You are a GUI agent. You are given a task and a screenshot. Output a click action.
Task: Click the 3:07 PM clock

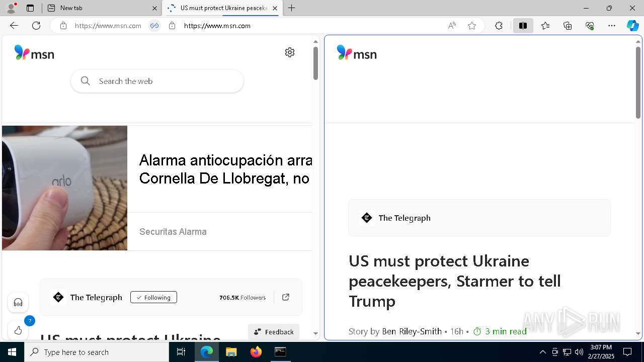pyautogui.click(x=601, y=347)
